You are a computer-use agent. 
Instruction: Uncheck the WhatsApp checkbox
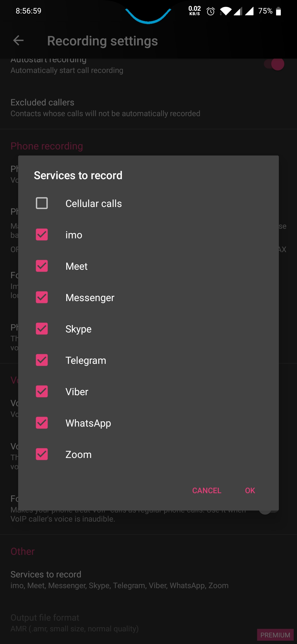click(x=42, y=423)
